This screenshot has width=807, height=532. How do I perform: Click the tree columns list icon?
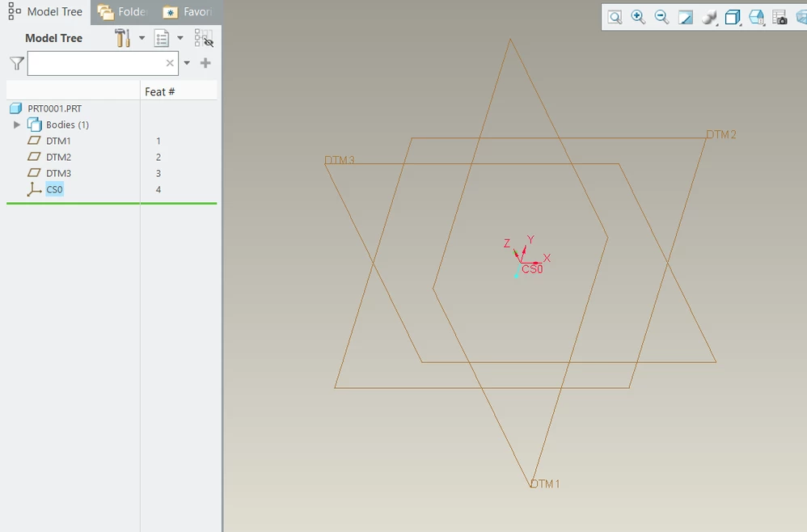(x=162, y=38)
